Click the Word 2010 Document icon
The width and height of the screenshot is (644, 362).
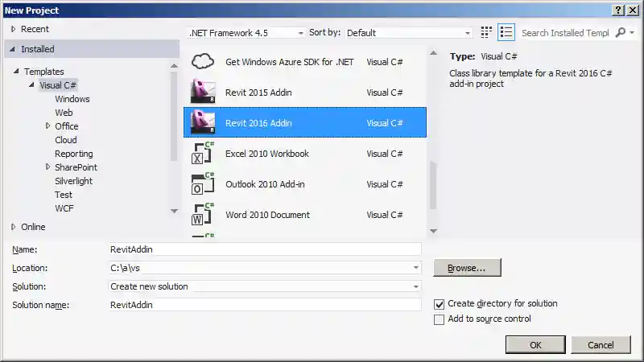[x=203, y=215]
